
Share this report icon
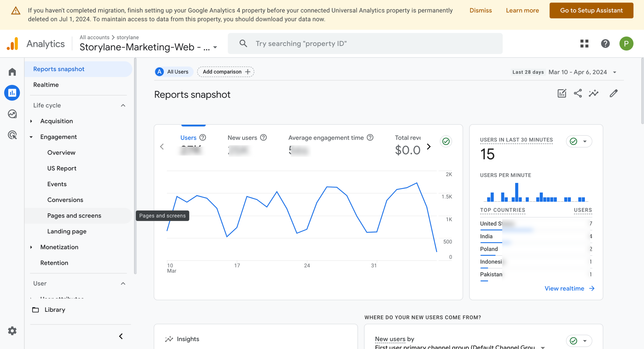tap(578, 93)
